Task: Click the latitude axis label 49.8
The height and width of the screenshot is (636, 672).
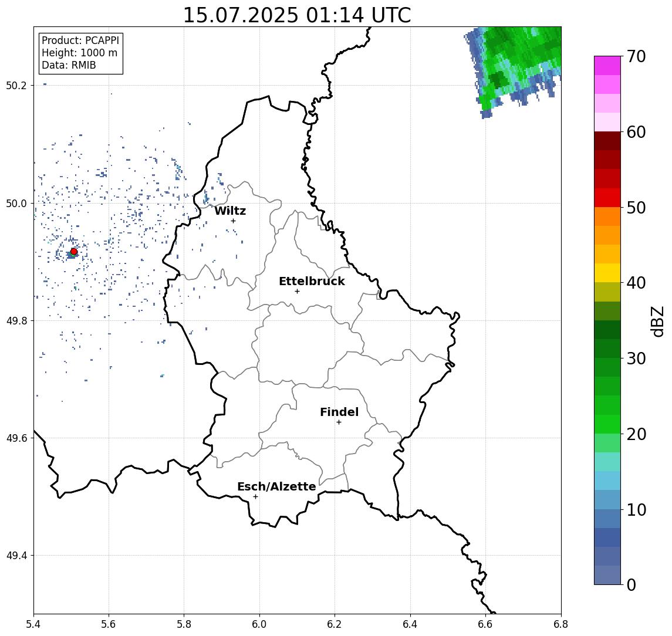Action: pos(16,320)
